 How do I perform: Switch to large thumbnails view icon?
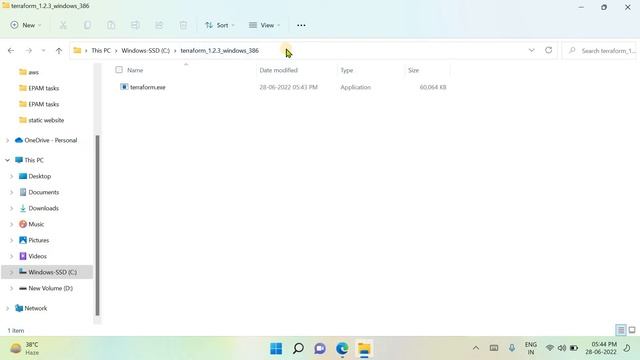click(x=632, y=330)
